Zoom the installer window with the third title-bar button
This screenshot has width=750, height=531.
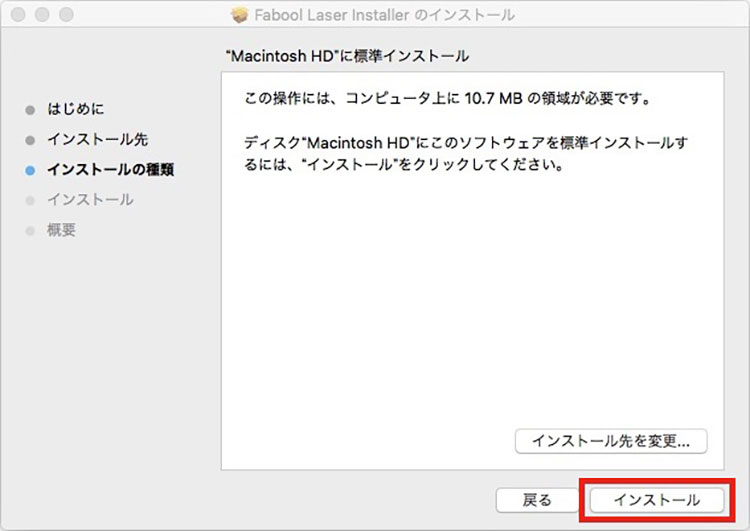66,15
